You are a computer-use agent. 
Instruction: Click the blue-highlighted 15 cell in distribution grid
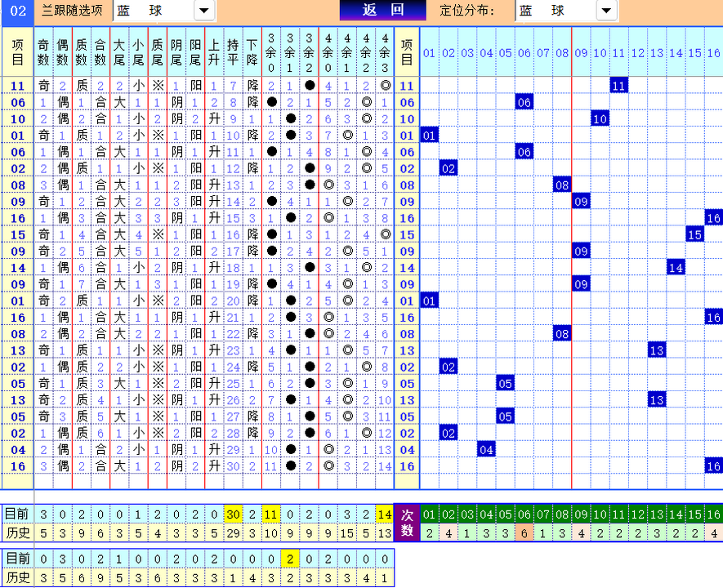[x=695, y=234]
